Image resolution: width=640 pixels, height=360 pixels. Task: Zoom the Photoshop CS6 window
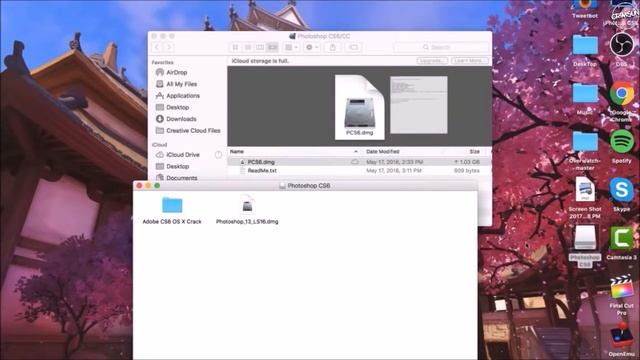click(157, 186)
